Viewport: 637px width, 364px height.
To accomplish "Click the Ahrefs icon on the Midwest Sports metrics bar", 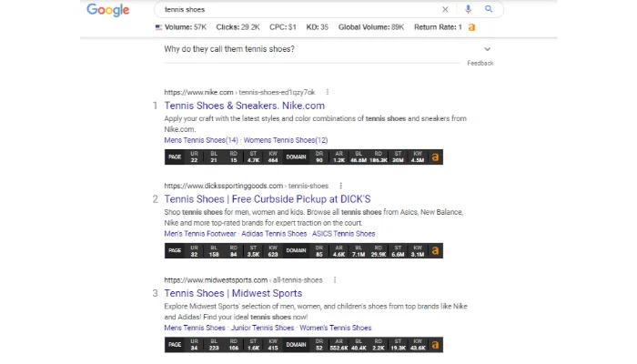I will coord(435,345).
